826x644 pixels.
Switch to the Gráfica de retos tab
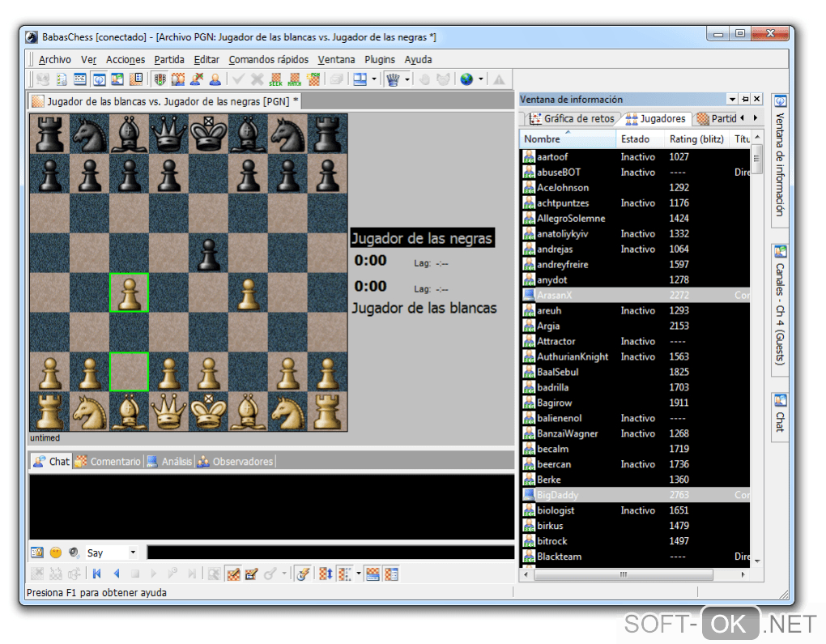(x=573, y=118)
